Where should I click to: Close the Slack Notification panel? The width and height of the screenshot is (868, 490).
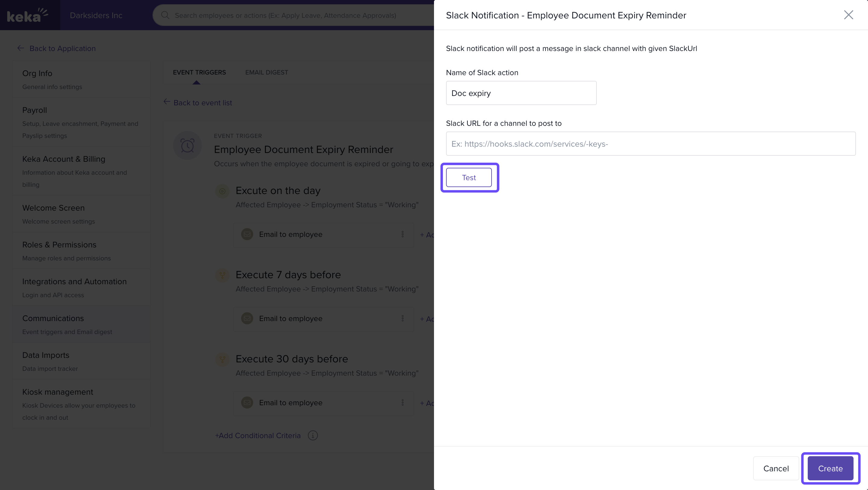[x=848, y=15]
